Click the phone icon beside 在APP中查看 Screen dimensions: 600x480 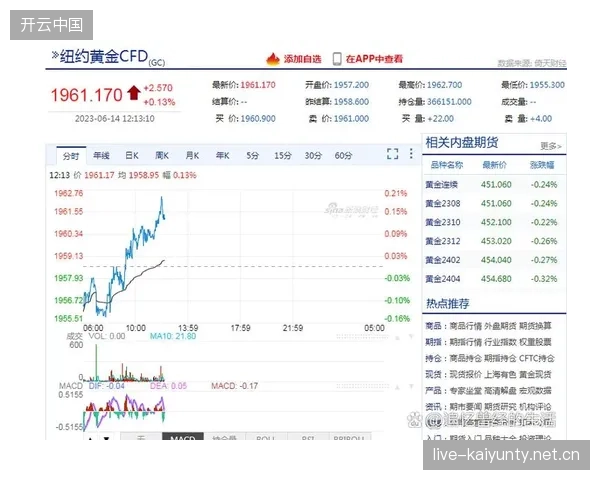tap(337, 59)
